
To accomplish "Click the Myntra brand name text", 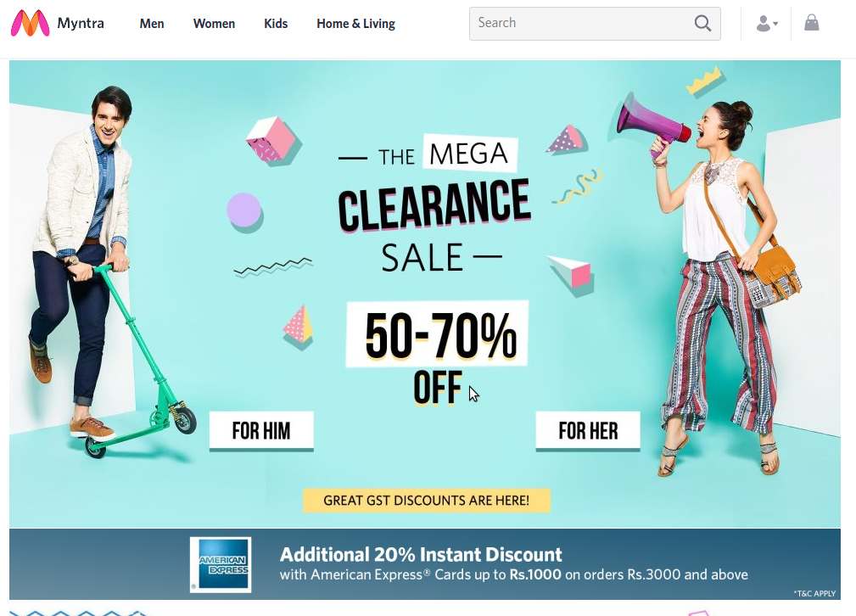I will pos(81,24).
